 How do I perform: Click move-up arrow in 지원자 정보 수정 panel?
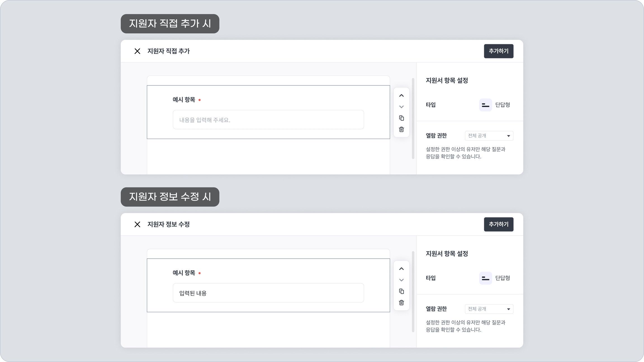click(x=401, y=269)
